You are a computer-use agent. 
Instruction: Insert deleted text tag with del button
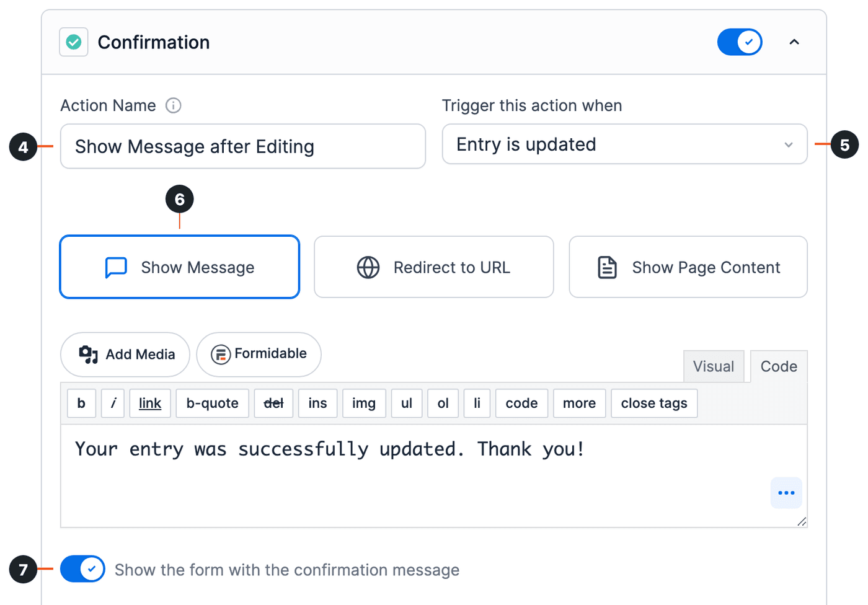coord(273,404)
